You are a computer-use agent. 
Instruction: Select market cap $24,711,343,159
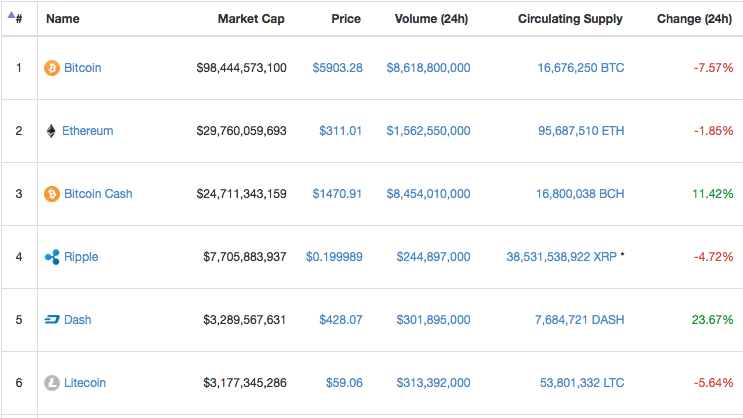point(242,194)
